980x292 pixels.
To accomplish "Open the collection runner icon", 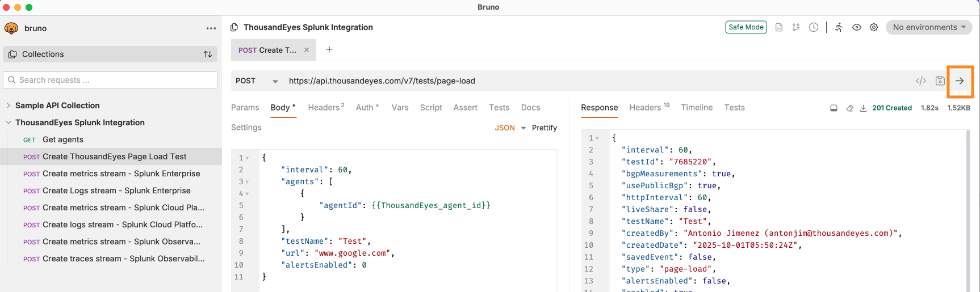I will coord(839,27).
